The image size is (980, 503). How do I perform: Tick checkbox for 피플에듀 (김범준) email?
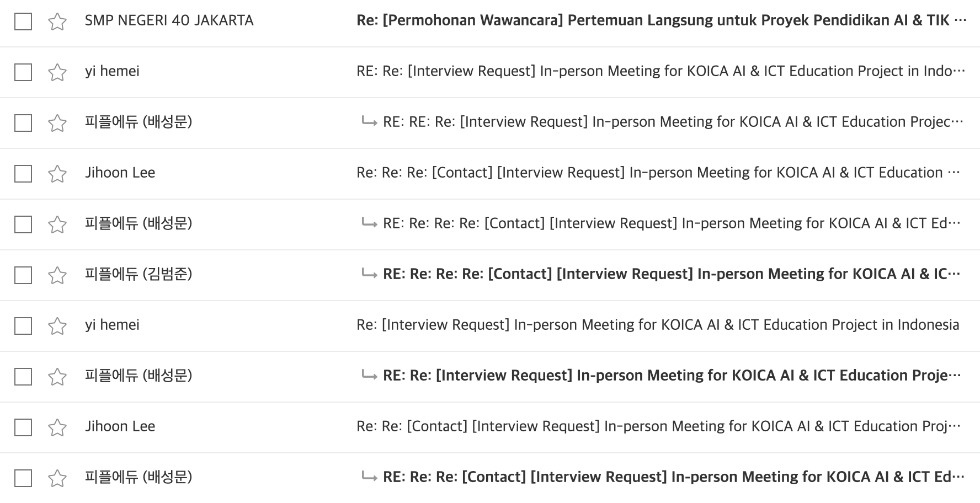(x=23, y=275)
